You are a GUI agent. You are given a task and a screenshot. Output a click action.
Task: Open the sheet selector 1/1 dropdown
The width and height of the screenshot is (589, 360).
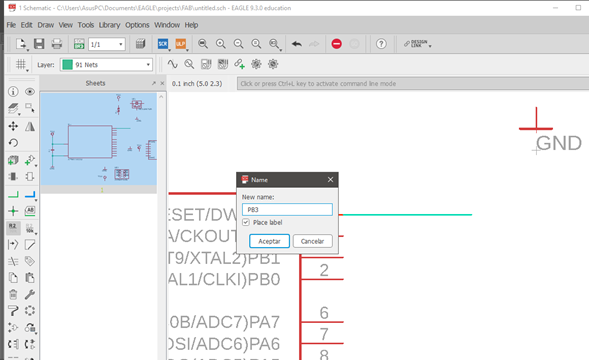coord(121,44)
